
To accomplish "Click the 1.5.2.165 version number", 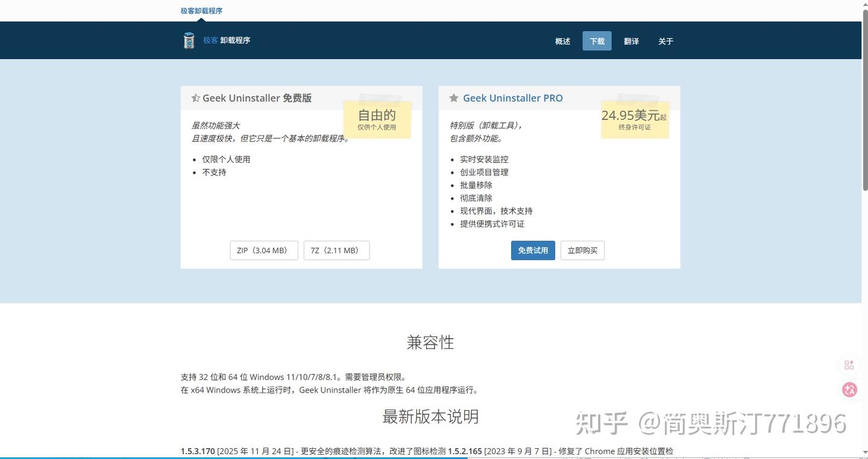I will (x=465, y=451).
